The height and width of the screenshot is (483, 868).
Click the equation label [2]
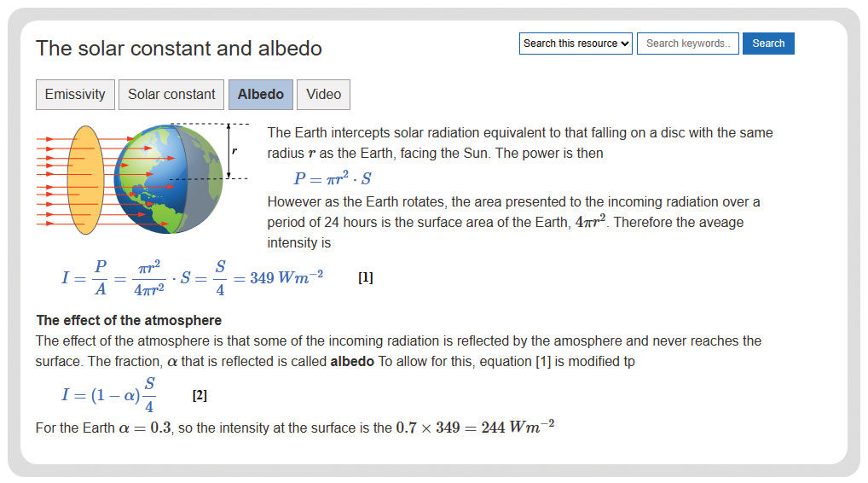200,395
